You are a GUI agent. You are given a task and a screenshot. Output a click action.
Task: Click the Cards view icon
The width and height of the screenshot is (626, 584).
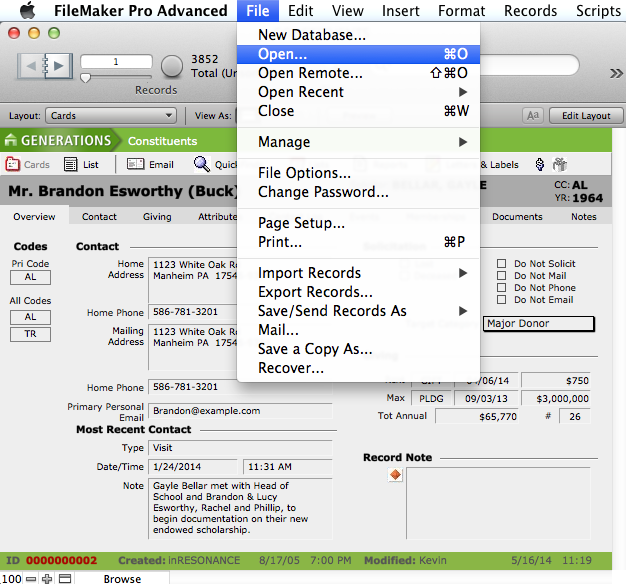12,164
